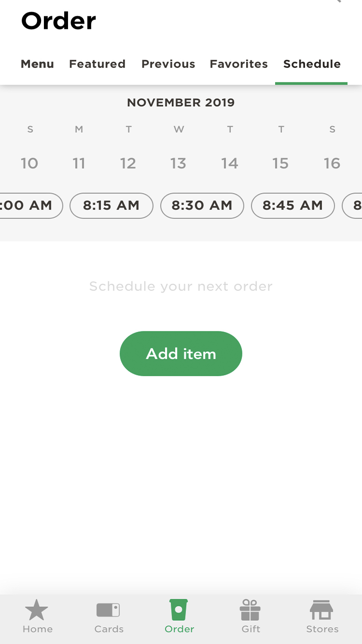362x644 pixels.
Task: Choose the 15th on the calendar
Action: tap(280, 164)
